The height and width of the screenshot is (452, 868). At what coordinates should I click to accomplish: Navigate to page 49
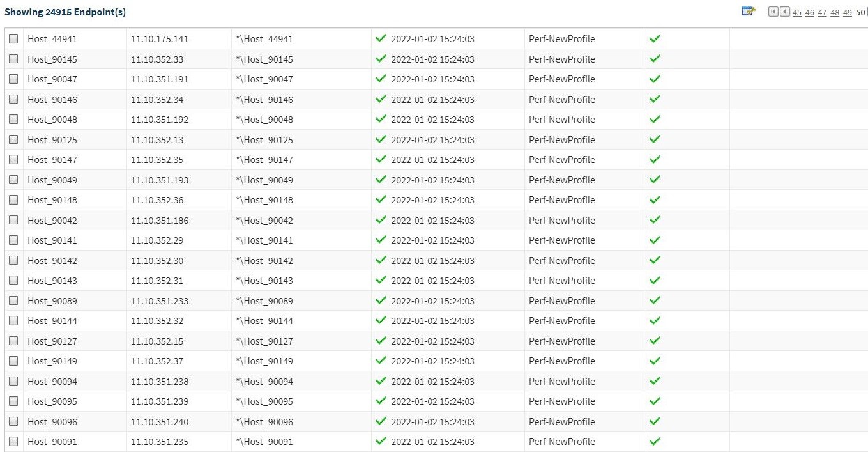pyautogui.click(x=848, y=13)
